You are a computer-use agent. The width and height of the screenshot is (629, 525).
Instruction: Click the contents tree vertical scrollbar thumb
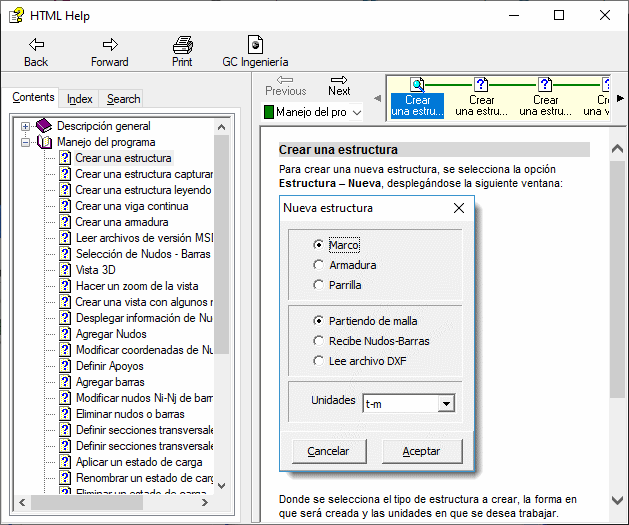tap(221, 245)
